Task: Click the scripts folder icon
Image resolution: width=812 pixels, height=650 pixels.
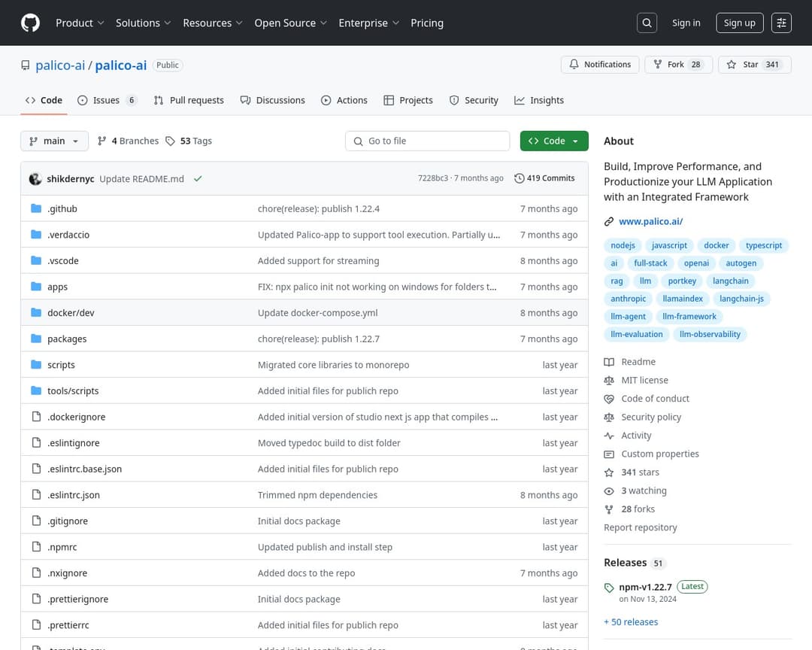Action: pos(36,364)
